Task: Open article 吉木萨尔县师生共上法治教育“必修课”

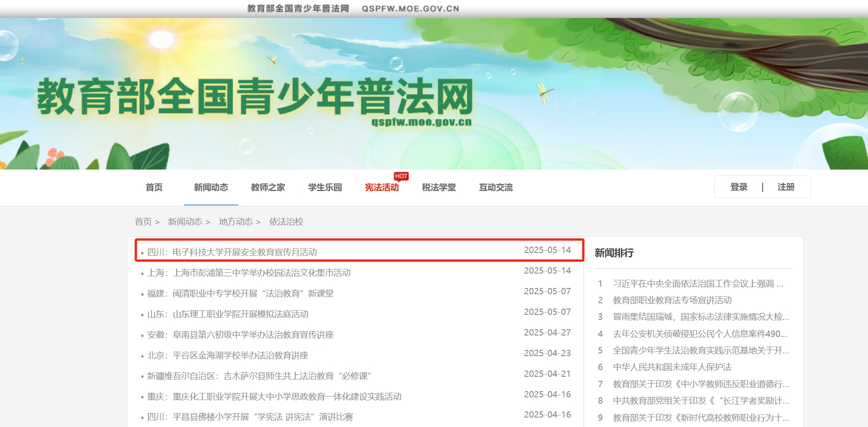Action: [x=259, y=376]
